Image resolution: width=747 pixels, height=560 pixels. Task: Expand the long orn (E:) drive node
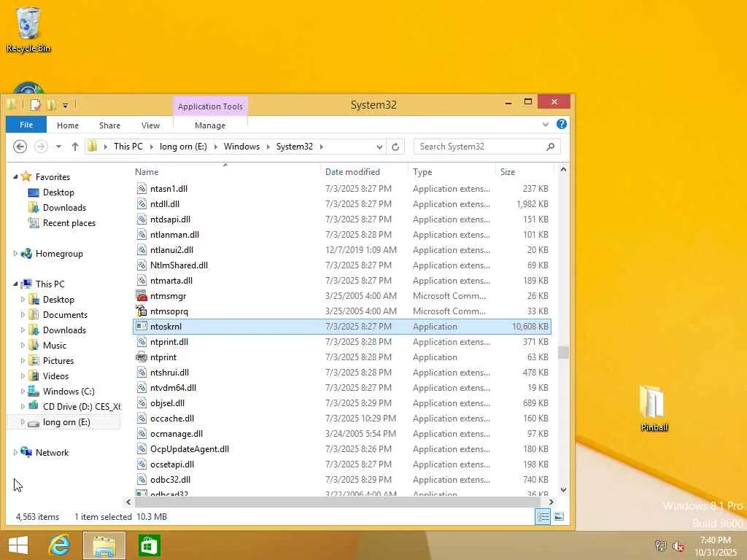tap(23, 421)
